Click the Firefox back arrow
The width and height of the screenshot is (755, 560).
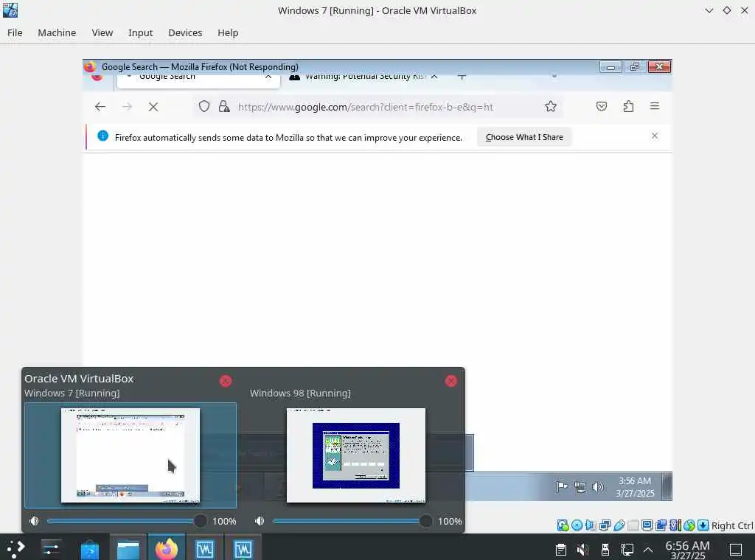pyautogui.click(x=100, y=107)
